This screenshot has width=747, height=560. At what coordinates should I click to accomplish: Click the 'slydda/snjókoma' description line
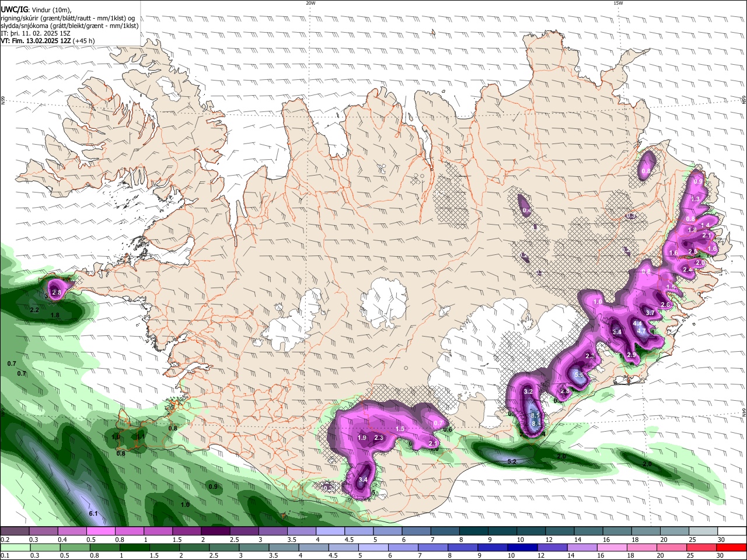(x=69, y=26)
